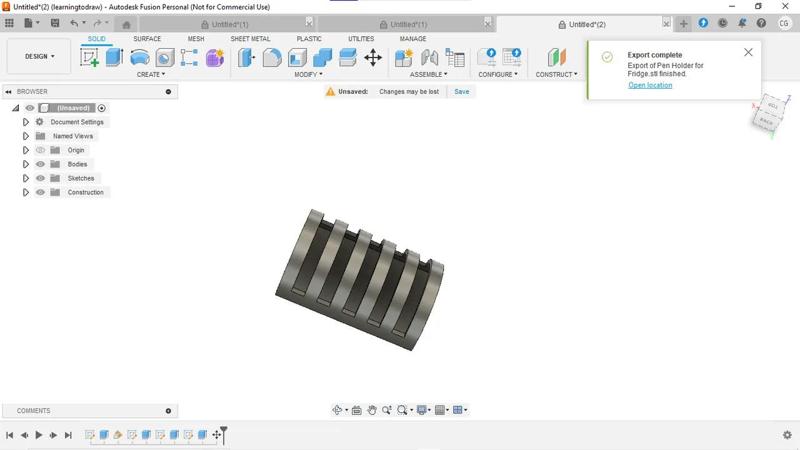Open the CREATE dropdown menu

[x=151, y=74]
